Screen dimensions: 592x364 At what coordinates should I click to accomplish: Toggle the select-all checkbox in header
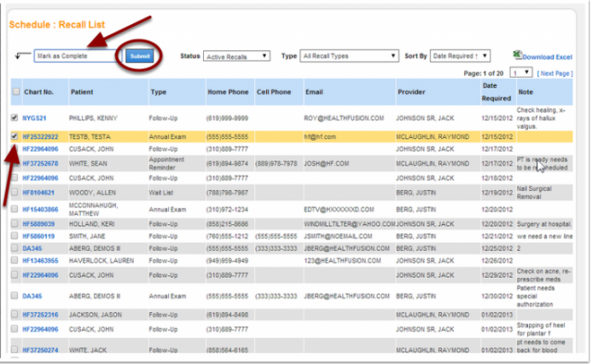click(x=15, y=91)
